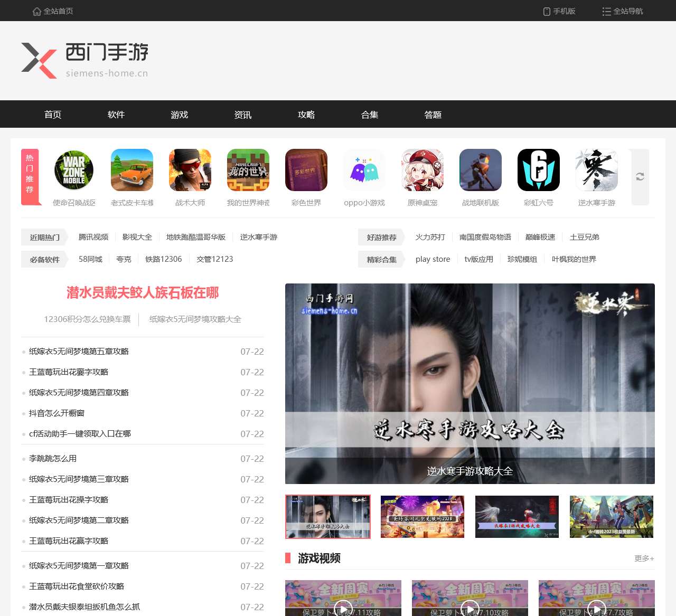The height and width of the screenshot is (616, 676).
Task: Open the 原神桌宠 game icon
Action: click(422, 170)
